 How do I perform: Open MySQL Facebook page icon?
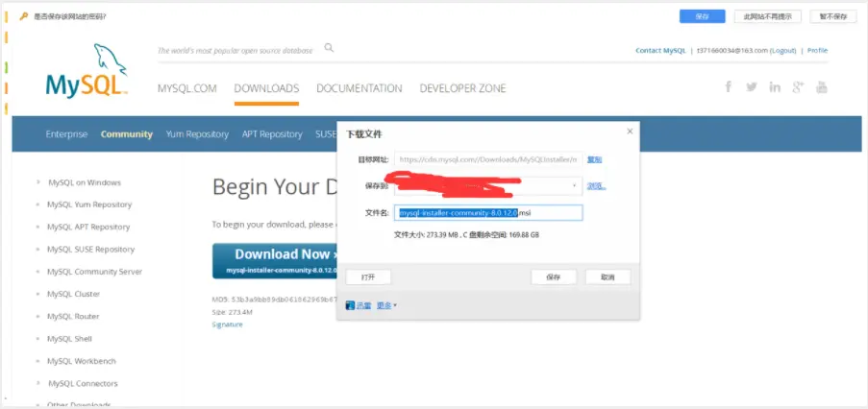pos(729,86)
